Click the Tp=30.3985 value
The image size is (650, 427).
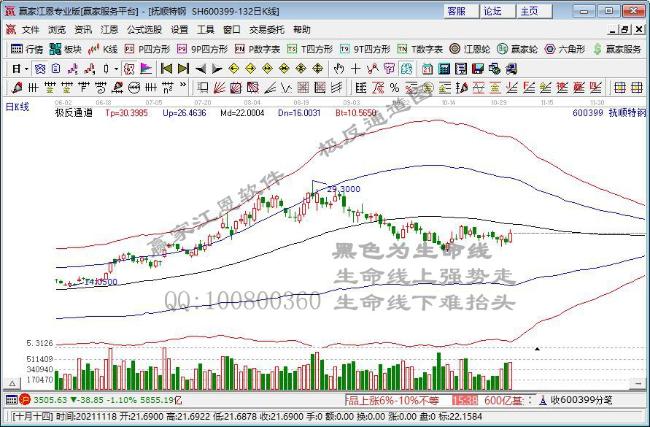click(126, 112)
